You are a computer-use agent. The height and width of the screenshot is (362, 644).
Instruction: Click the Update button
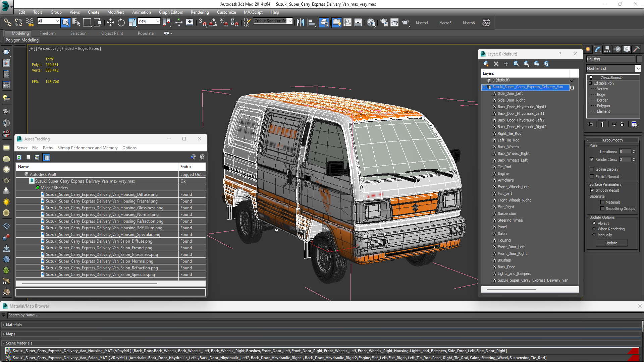pyautogui.click(x=611, y=243)
